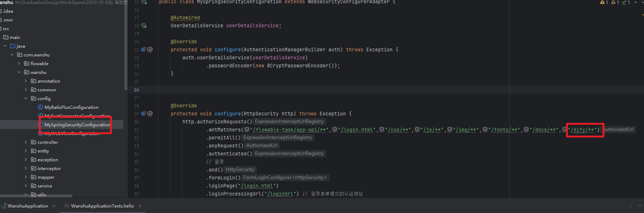
Task: Open the "/login.html" link in loginPage call
Action: pos(258,186)
